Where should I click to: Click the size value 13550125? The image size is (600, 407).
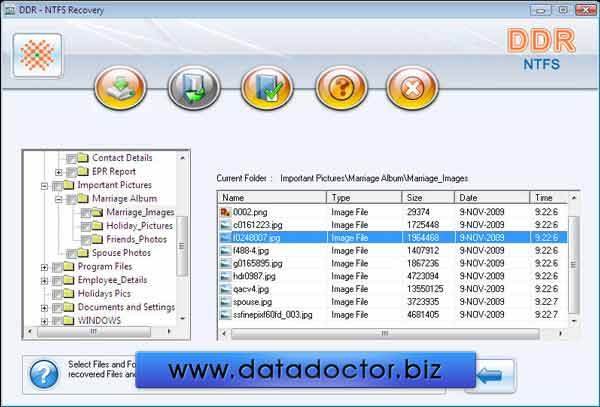[x=425, y=289]
